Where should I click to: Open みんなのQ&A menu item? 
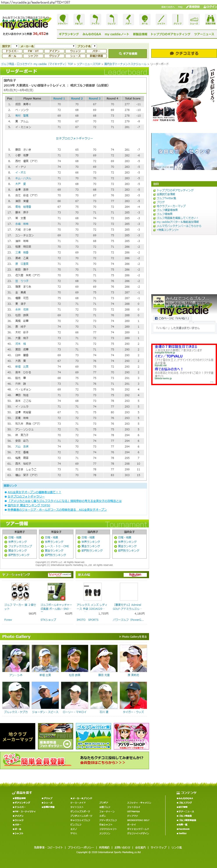[x=91, y=34]
